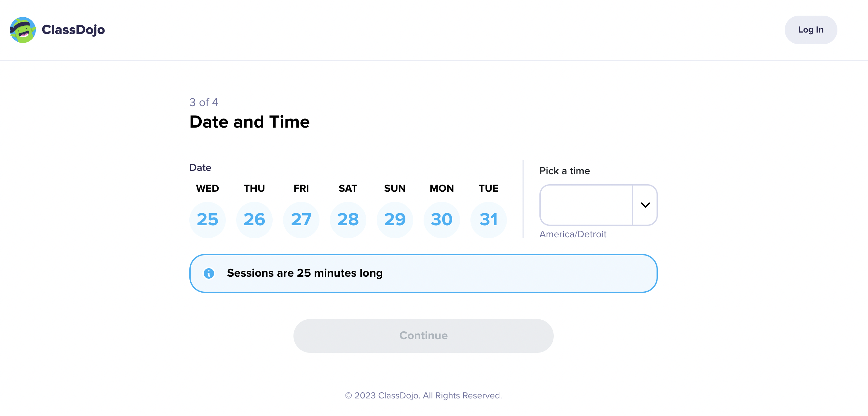Viewport: 868px width, 416px height.
Task: Click the America/Detroit timezone label
Action: [x=573, y=234]
